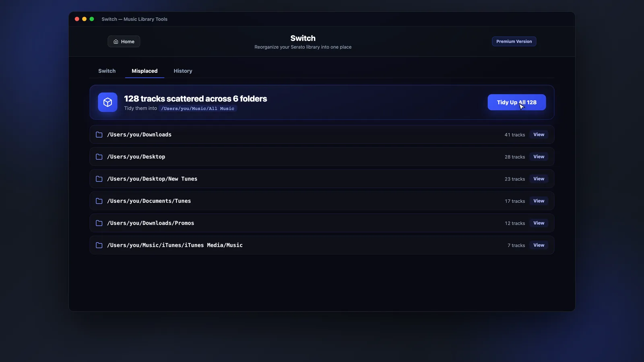The width and height of the screenshot is (644, 362).
Task: Click the folder icon for /Users/you/Downloads
Action: coord(99,135)
